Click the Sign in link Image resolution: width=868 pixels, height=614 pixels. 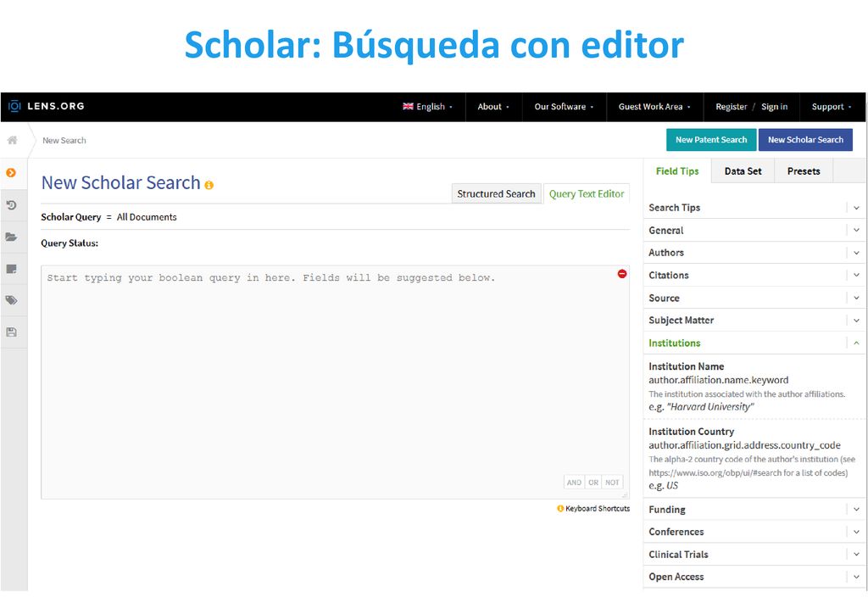tap(774, 106)
